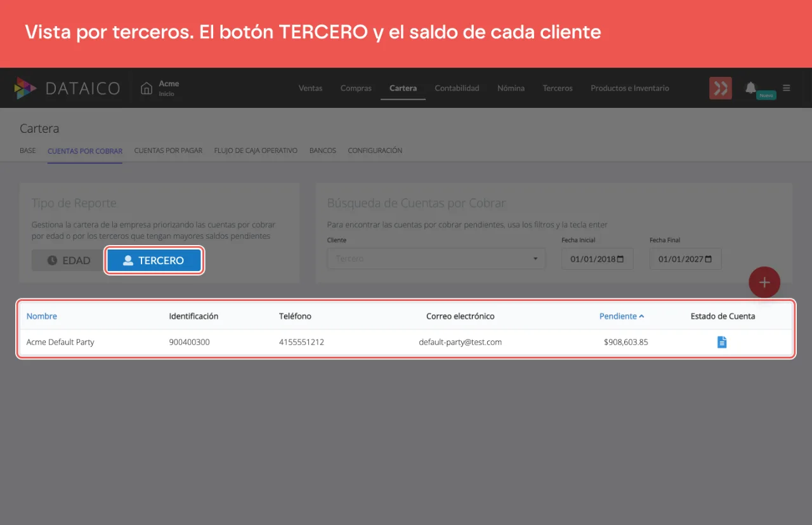Select the CUENTAS POR COBRAR tab
This screenshot has width=812, height=525.
tap(85, 150)
